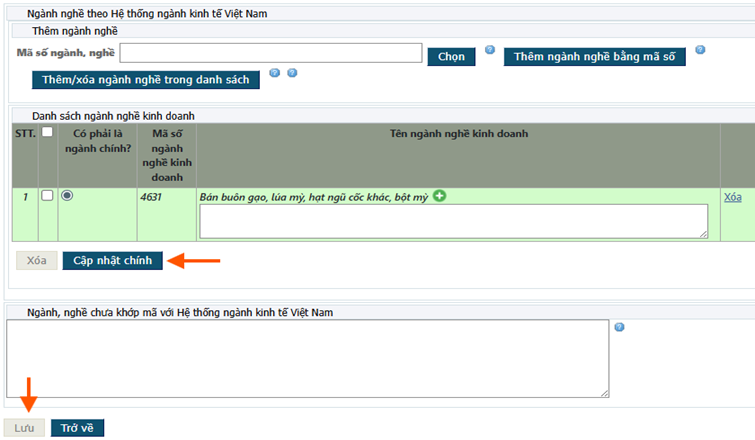Click the Xóa link in row 4631
Image resolution: width=755 pixels, height=440 pixels.
click(x=732, y=198)
